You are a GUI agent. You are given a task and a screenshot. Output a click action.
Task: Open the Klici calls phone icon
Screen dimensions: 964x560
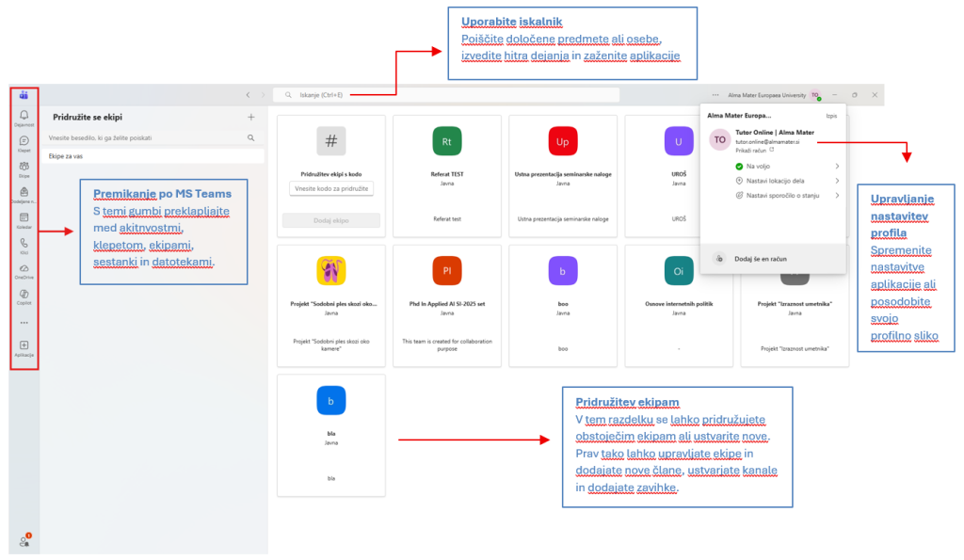24,243
